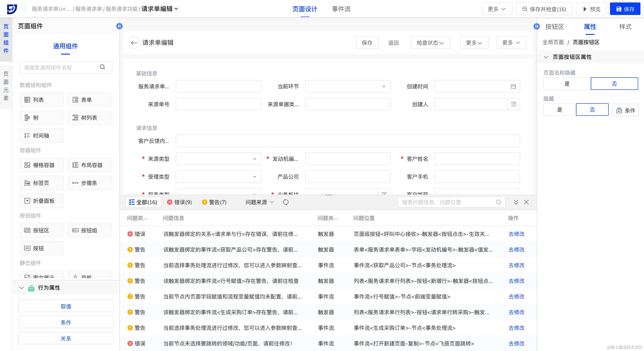This screenshot has height=351, width=644.
Task: Open the 当前环节 dropdown
Action: tap(347, 87)
